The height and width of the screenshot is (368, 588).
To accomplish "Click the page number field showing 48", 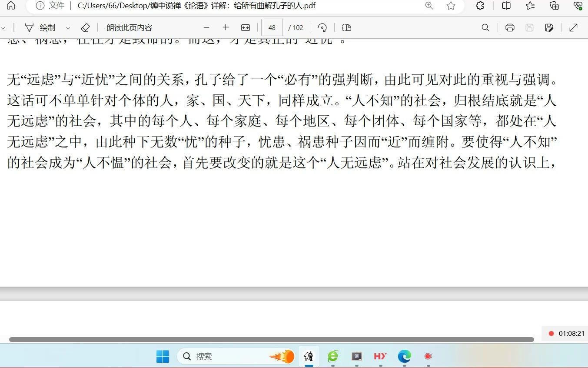I will pyautogui.click(x=272, y=27).
